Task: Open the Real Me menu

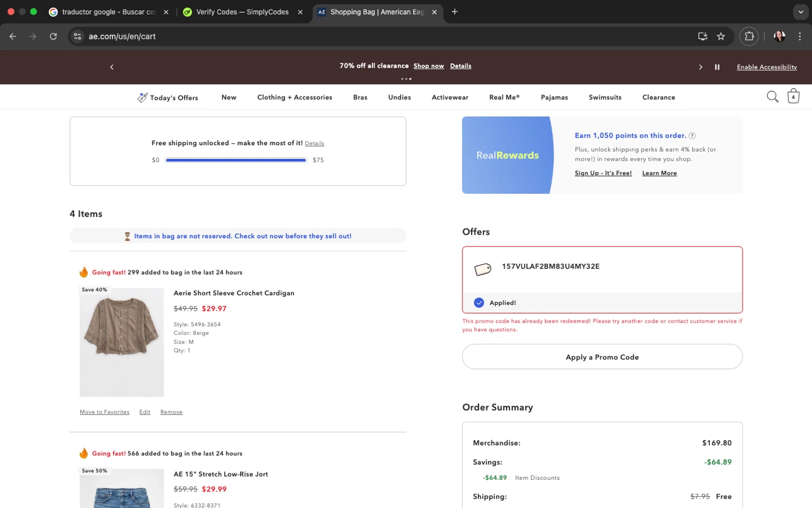Action: (505, 97)
